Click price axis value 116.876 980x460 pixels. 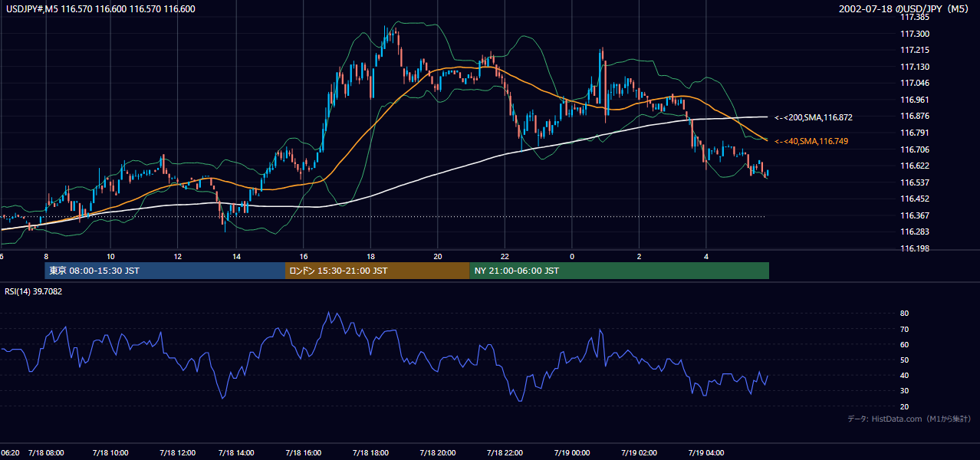pos(916,116)
